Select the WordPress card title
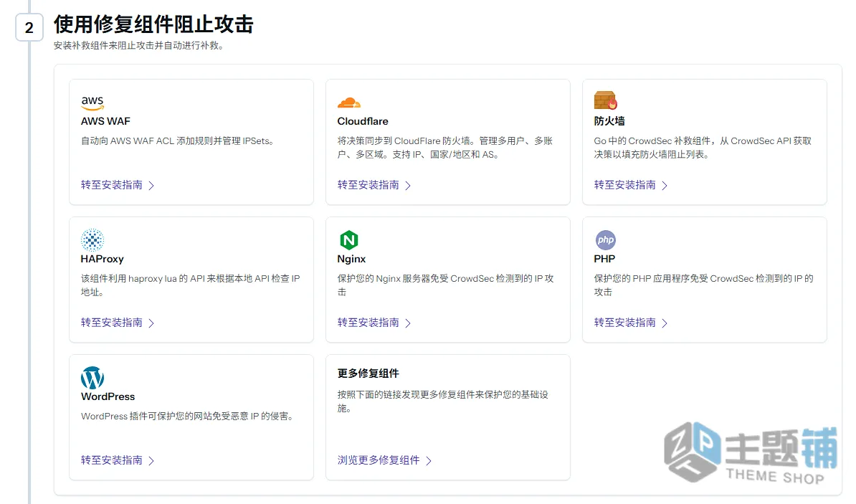The image size is (856, 504). (x=108, y=396)
